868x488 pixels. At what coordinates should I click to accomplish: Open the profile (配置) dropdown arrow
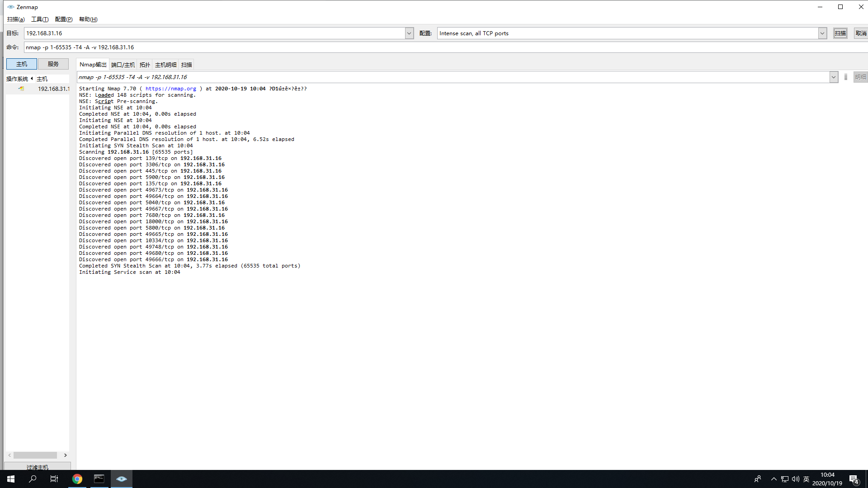pos(822,33)
